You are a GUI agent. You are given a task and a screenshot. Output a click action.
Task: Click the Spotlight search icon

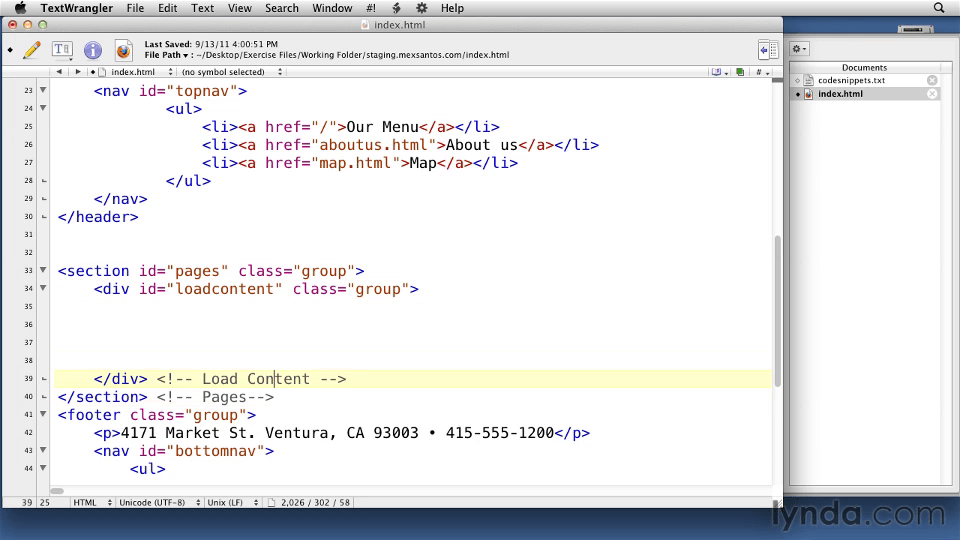(939, 8)
